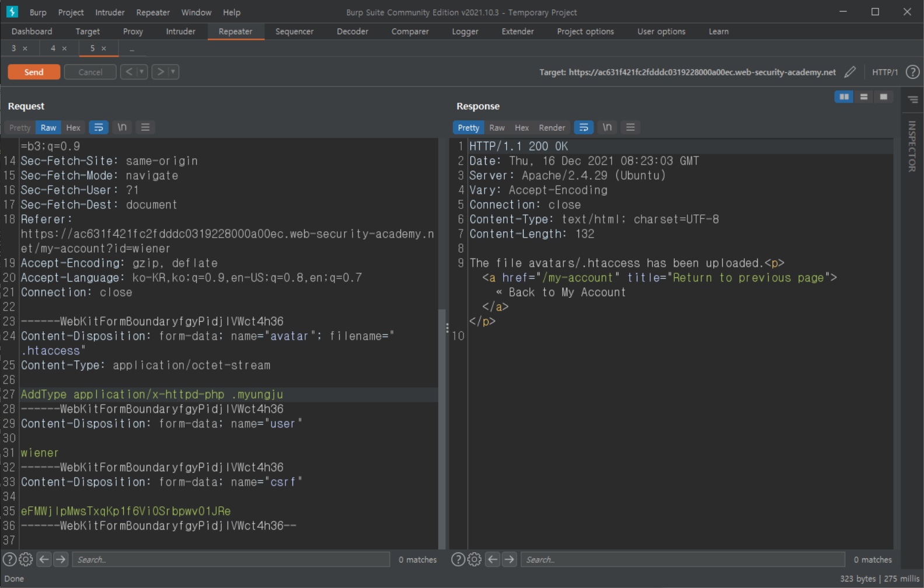Select request Hex view
The width and height of the screenshot is (924, 588).
73,127
